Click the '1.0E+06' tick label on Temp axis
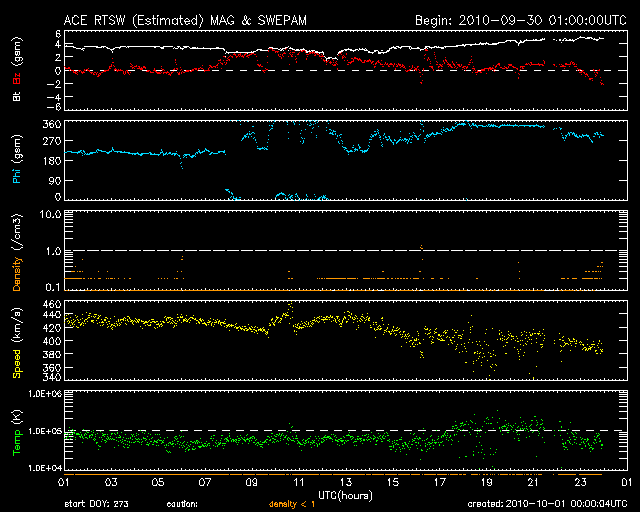This screenshot has height=512, width=640. [45, 394]
